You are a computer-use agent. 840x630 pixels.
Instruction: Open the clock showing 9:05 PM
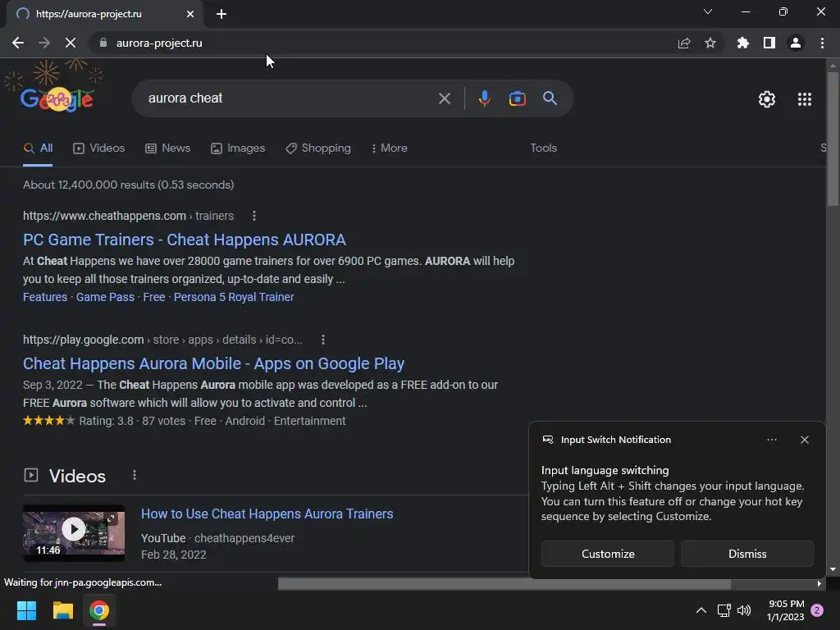pos(785,610)
